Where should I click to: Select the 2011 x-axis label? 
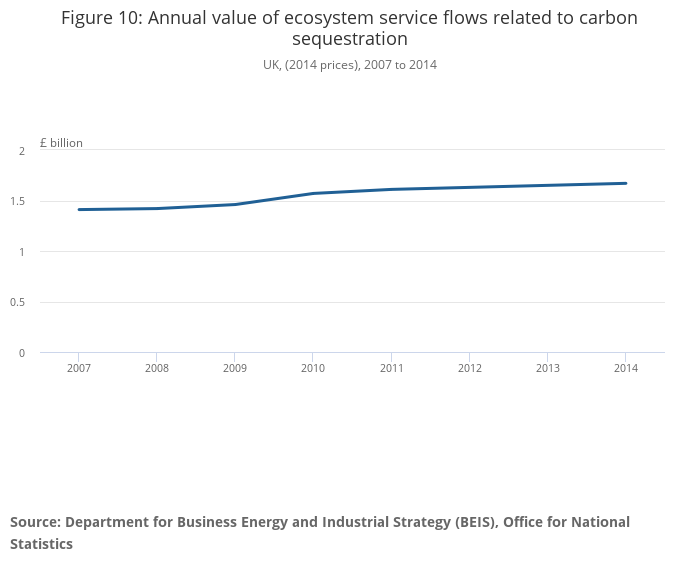391,368
